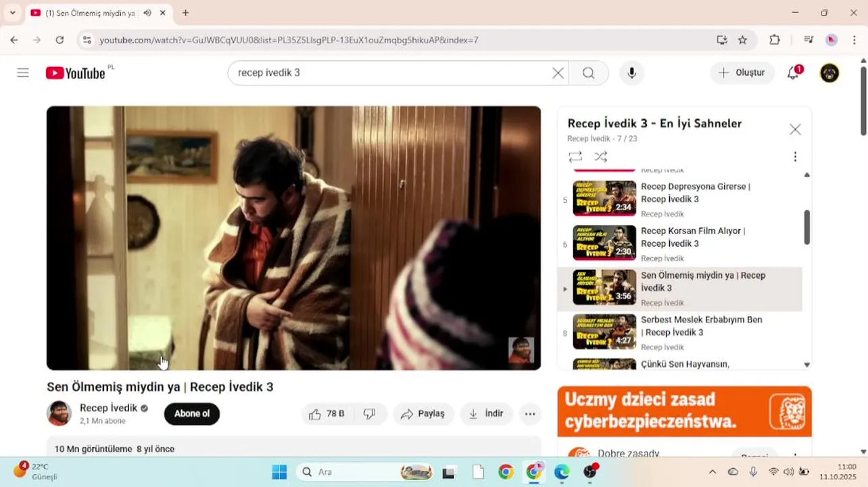Mute tab via speaker icon
Image resolution: width=868 pixels, height=487 pixels.
[147, 13]
